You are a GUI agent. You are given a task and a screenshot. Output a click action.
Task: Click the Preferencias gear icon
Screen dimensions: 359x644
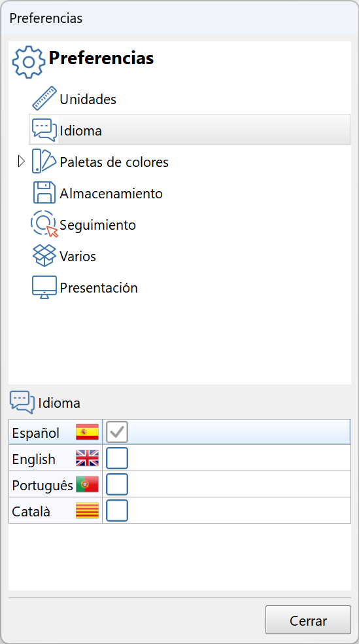click(x=28, y=62)
